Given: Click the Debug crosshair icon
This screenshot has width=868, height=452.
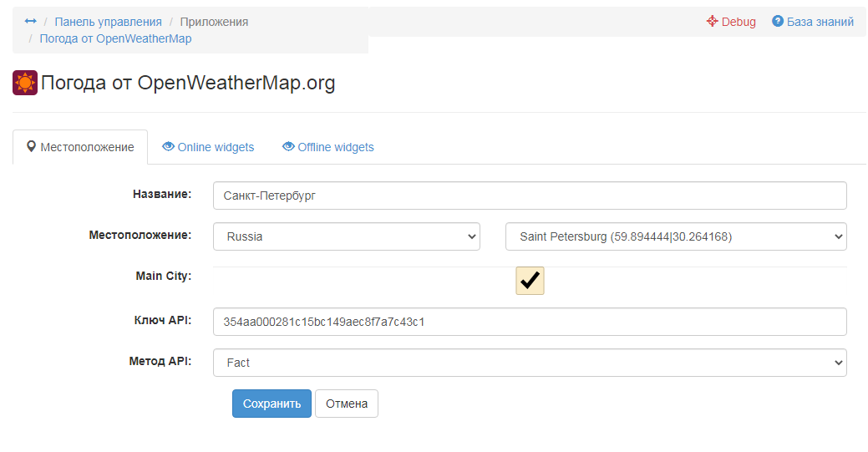Looking at the screenshot, I should click(712, 22).
